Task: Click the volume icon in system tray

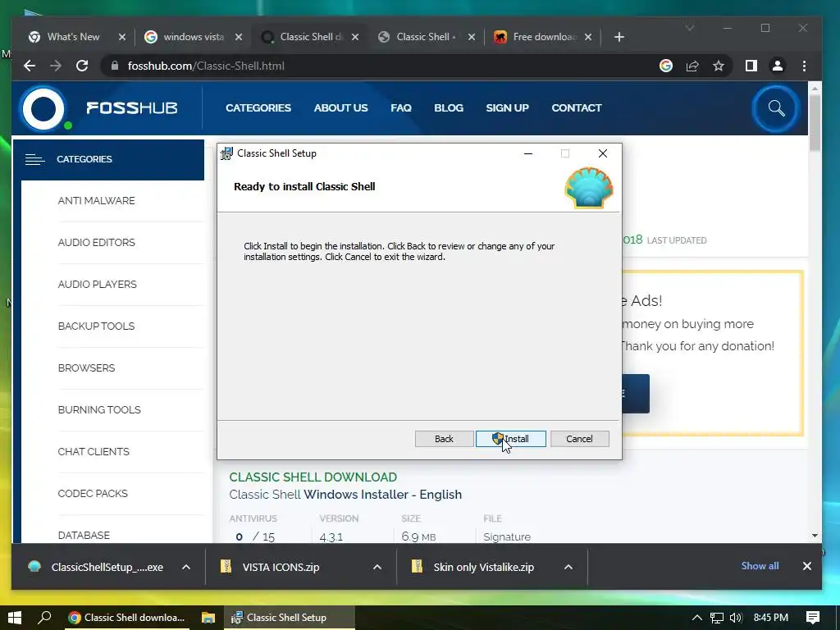Action: click(736, 618)
